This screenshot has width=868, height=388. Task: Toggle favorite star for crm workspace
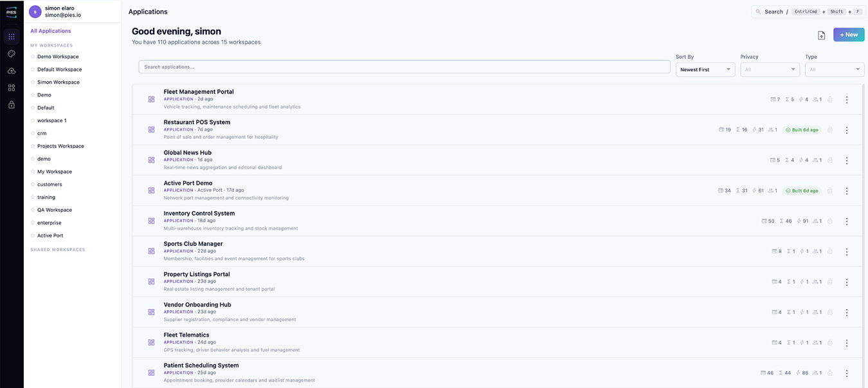pos(33,133)
